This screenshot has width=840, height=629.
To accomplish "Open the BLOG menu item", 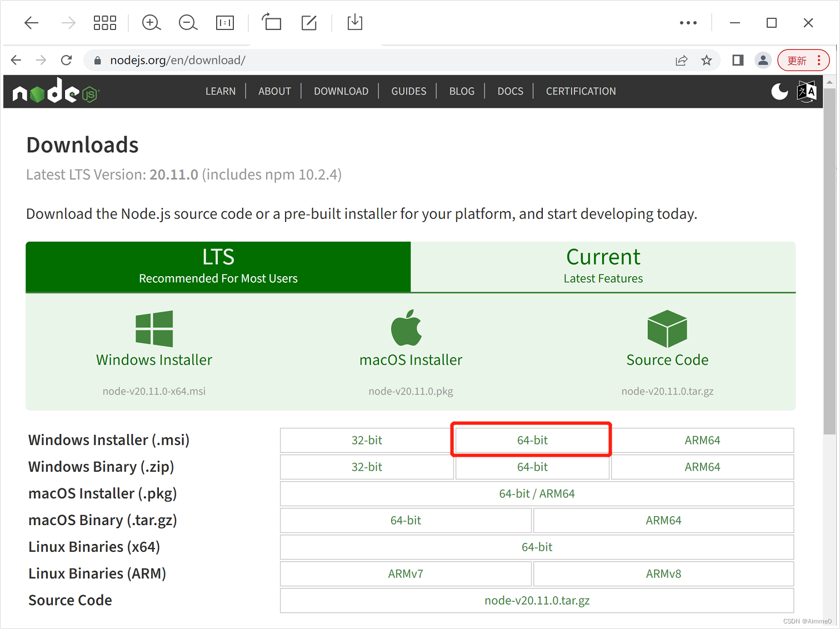I will click(462, 91).
